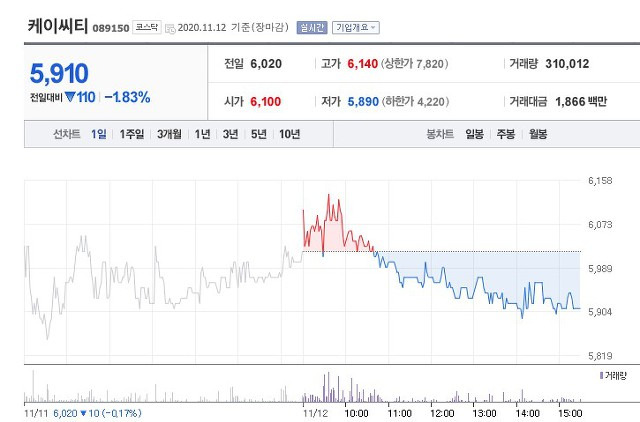Switch to 일봉 daily candle chart
This screenshot has width=640, height=422.
pyautogui.click(x=475, y=134)
